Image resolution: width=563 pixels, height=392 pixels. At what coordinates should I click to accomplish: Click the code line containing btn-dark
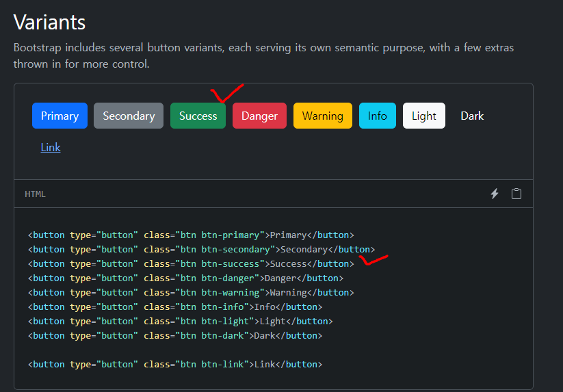click(175, 336)
